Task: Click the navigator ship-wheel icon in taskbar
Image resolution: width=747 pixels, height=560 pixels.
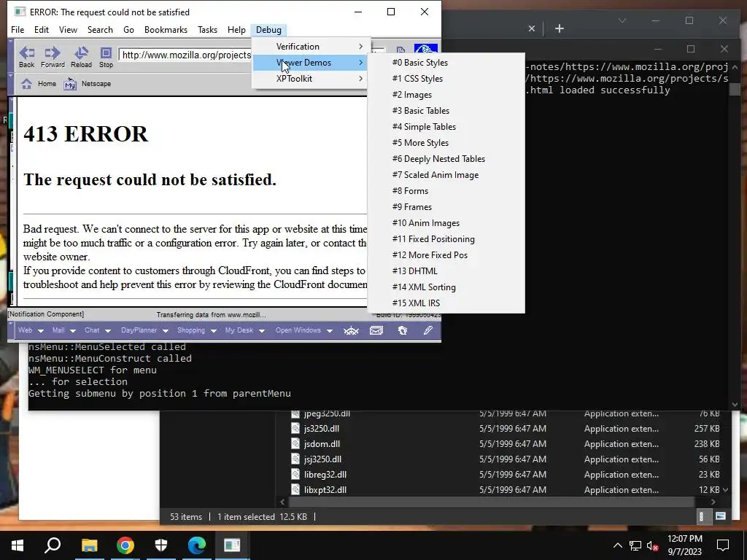Action: [x=351, y=330]
